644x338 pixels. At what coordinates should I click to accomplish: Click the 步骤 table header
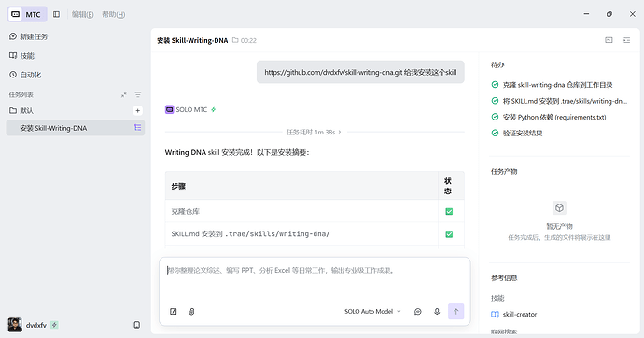(301, 186)
